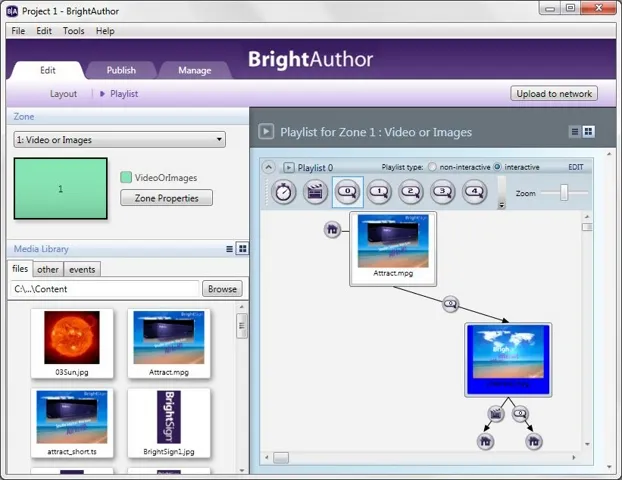The height and width of the screenshot is (480, 622).
Task: Expand more event icons with the toolbar arrow
Action: (501, 205)
